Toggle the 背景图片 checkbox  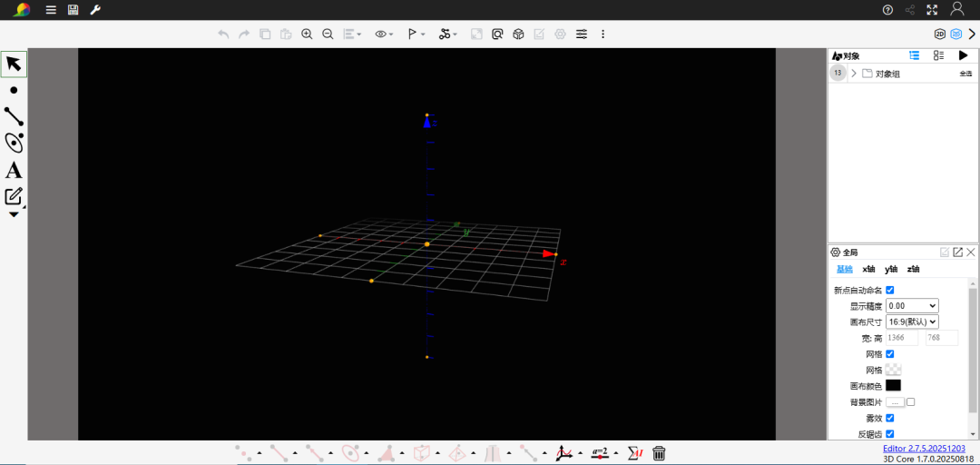(911, 401)
